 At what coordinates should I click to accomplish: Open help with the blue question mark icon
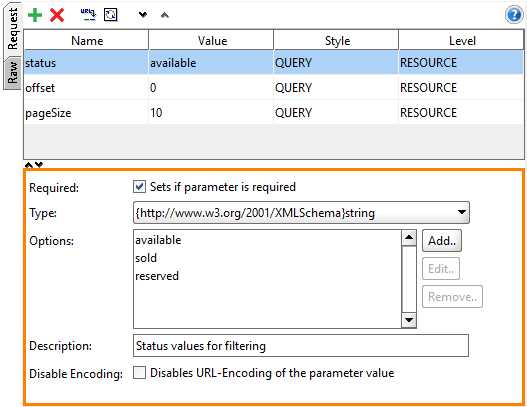point(514,15)
